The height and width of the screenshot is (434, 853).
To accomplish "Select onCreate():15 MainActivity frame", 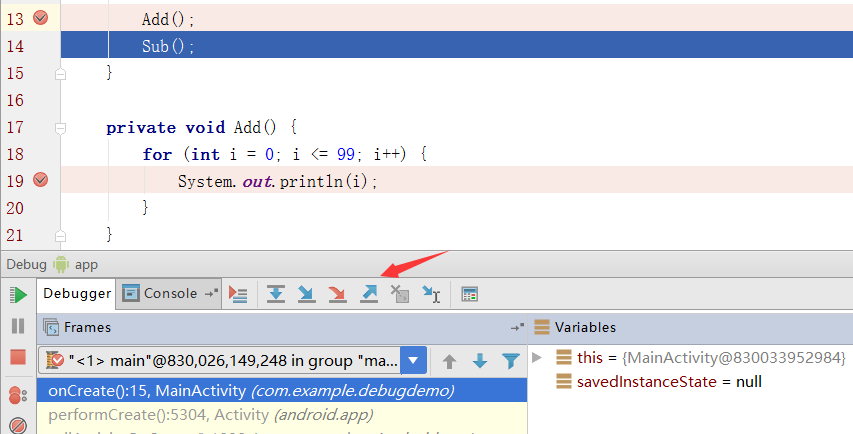I will 282,390.
